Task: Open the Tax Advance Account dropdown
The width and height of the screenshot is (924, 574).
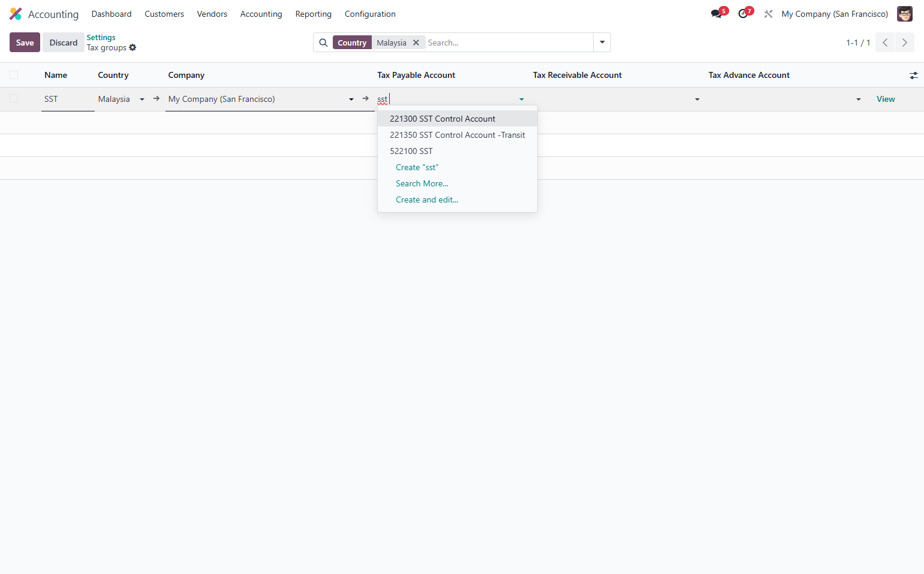Action: click(859, 99)
